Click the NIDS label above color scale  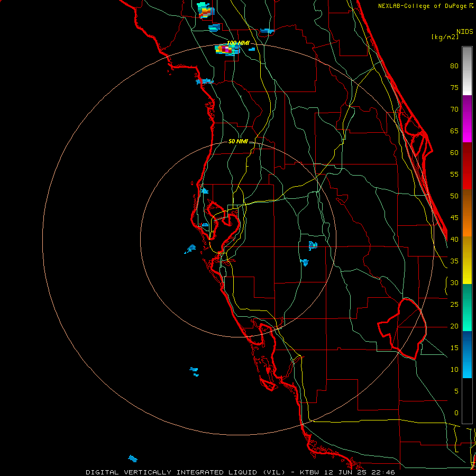(465, 32)
